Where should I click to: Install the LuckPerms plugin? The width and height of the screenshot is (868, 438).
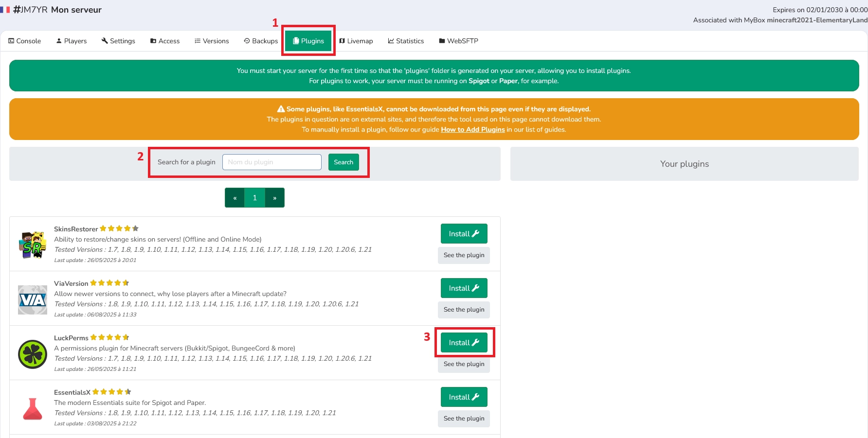point(464,343)
